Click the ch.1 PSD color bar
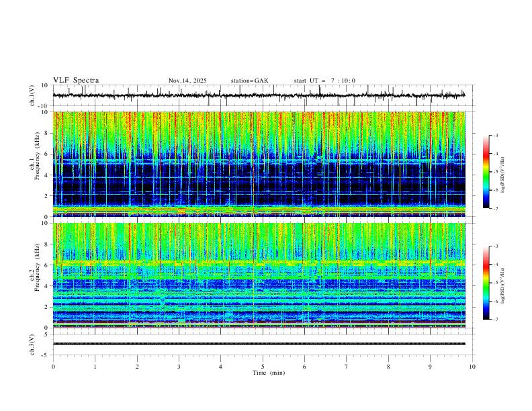 click(x=486, y=172)
